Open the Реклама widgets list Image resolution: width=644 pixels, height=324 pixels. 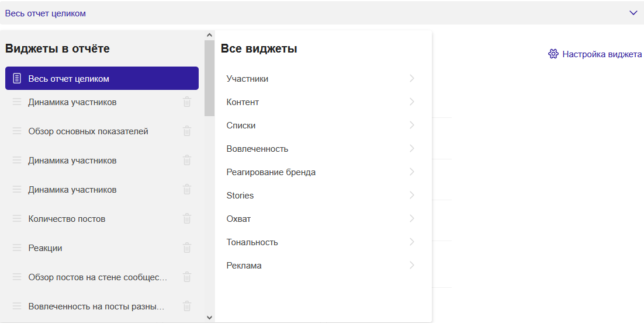coord(320,266)
